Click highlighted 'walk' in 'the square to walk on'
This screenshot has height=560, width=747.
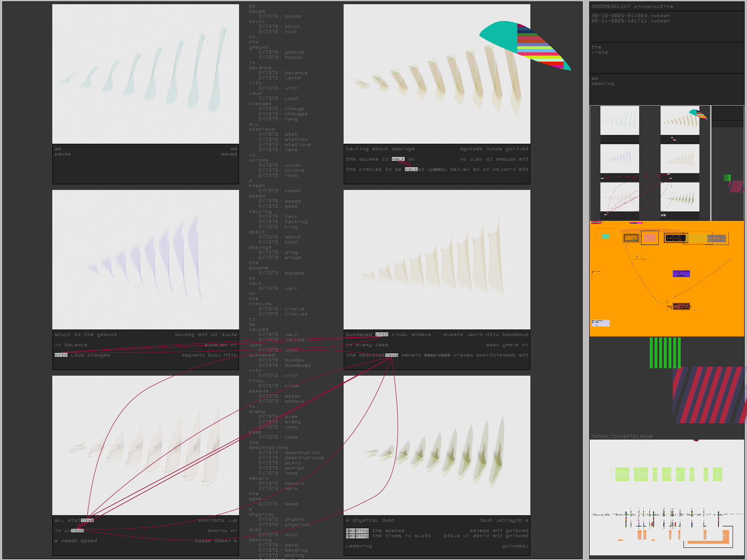[x=398, y=159]
